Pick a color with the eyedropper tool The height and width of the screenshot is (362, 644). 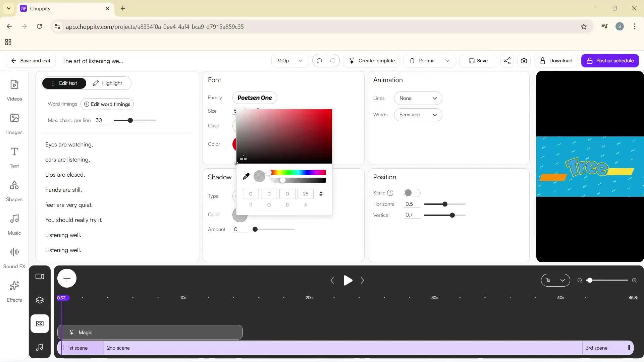(x=246, y=176)
